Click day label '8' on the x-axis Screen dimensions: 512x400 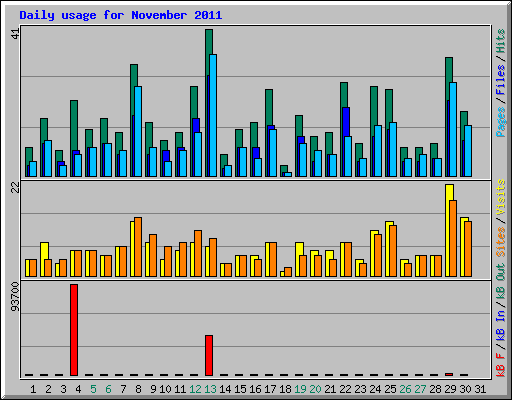tap(138, 389)
